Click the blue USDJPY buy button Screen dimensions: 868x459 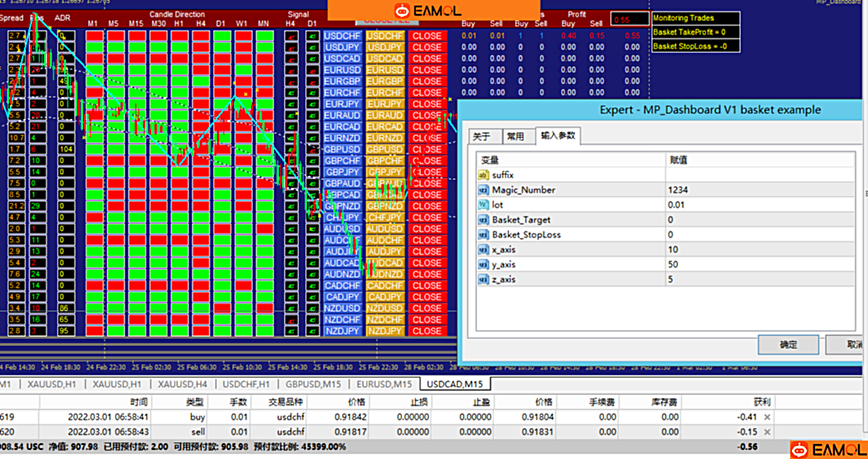point(343,47)
